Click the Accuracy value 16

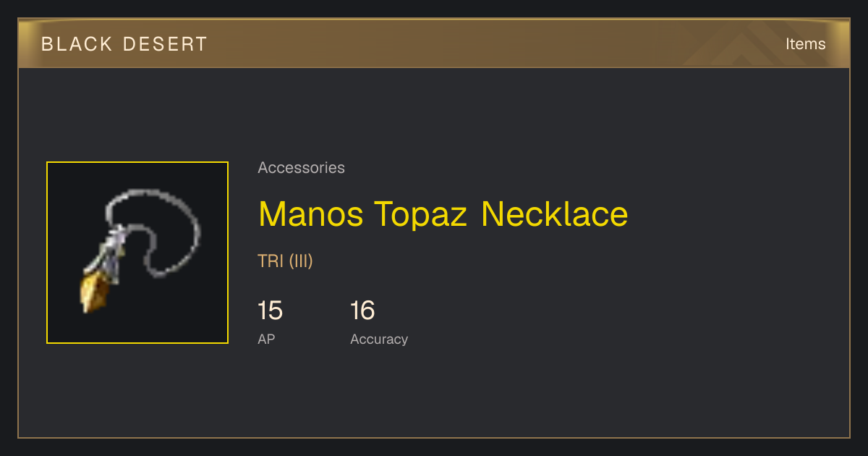coord(362,311)
